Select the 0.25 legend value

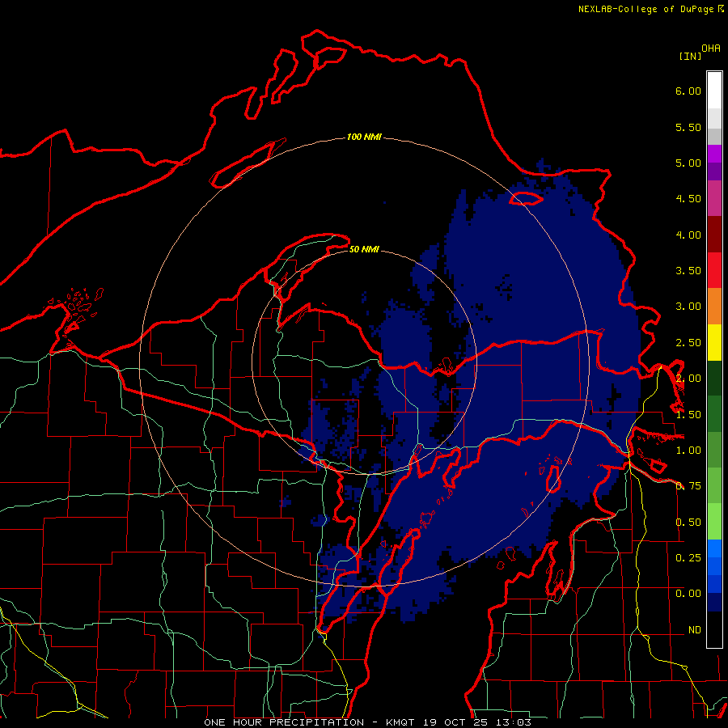(688, 557)
